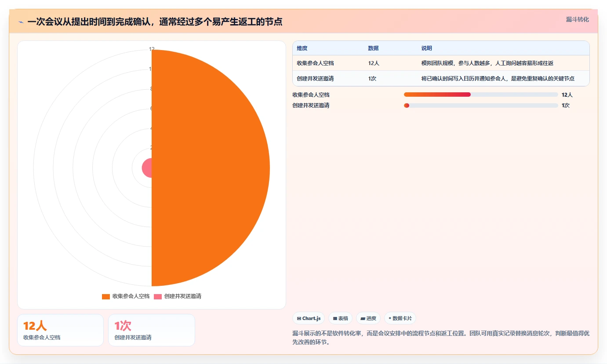Click the title 一次会议从提出时间到完成确认
The image size is (607, 364).
pos(154,22)
